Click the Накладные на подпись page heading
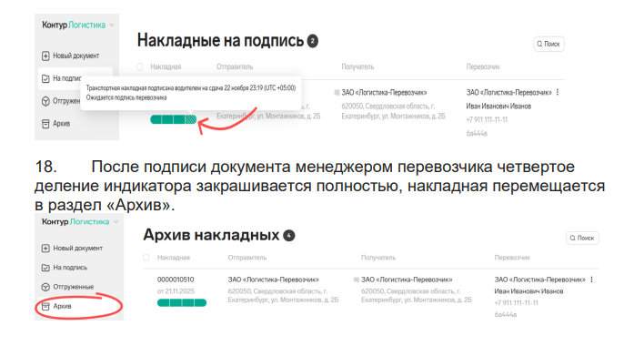The image size is (644, 346). click(220, 41)
